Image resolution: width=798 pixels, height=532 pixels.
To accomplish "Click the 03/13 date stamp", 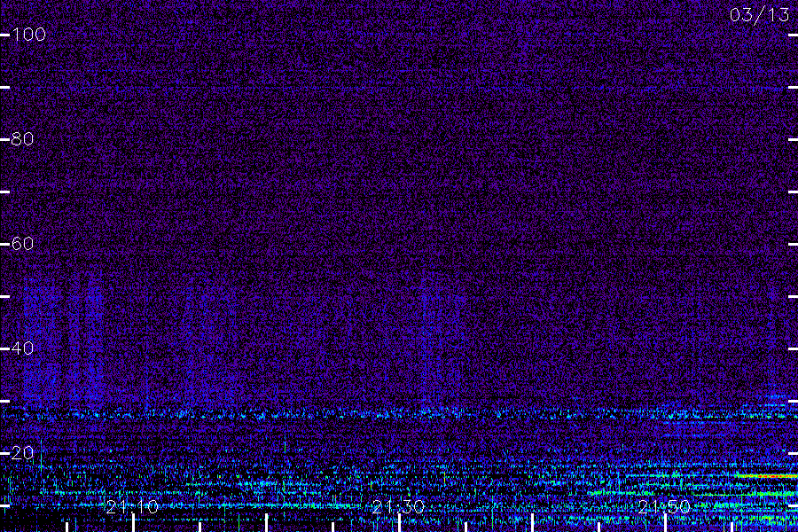I will [759, 15].
